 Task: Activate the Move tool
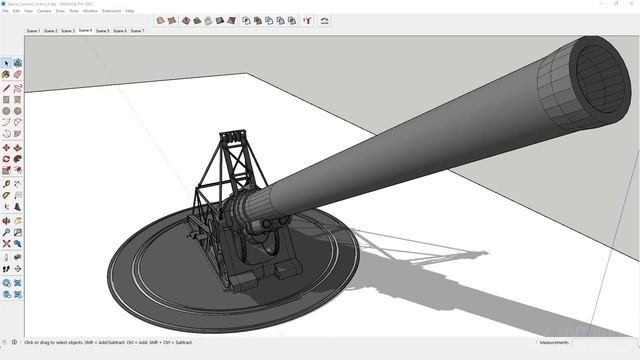[x=6, y=147]
